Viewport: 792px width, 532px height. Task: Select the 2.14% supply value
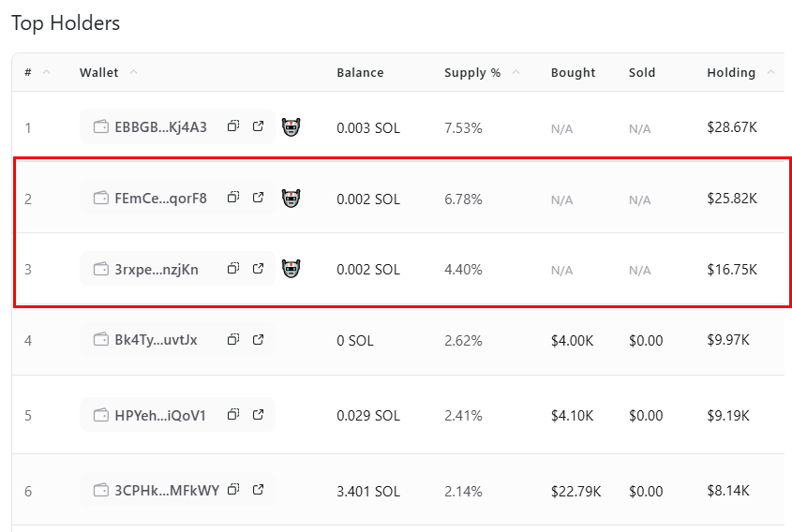pos(463,491)
